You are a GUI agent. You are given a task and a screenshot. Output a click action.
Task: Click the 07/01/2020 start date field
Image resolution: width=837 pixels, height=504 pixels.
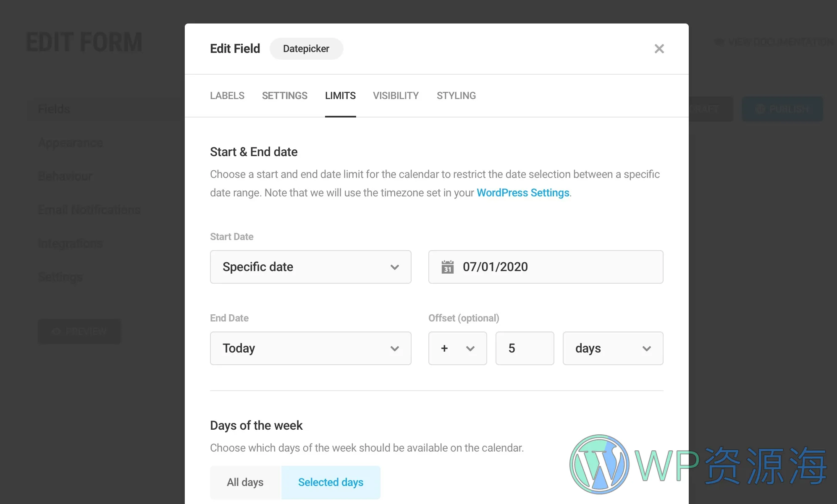(x=546, y=267)
